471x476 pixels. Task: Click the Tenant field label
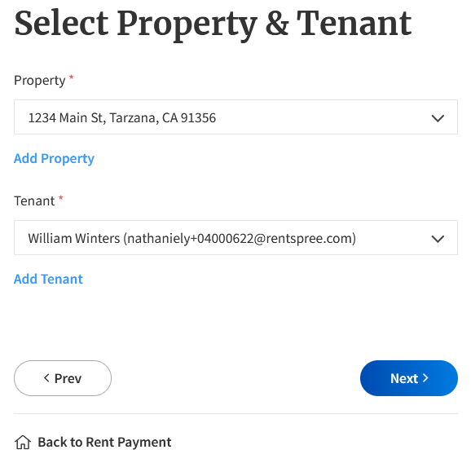click(34, 201)
